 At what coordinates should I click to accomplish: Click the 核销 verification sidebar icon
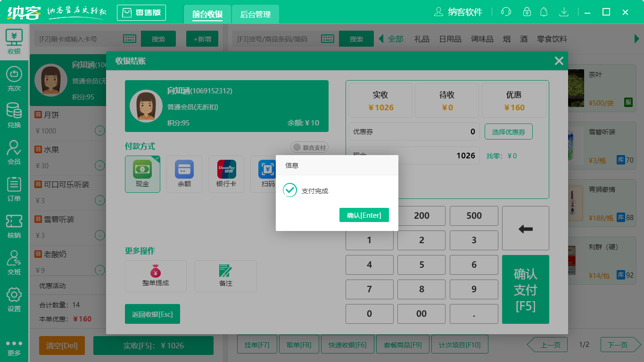point(14,225)
